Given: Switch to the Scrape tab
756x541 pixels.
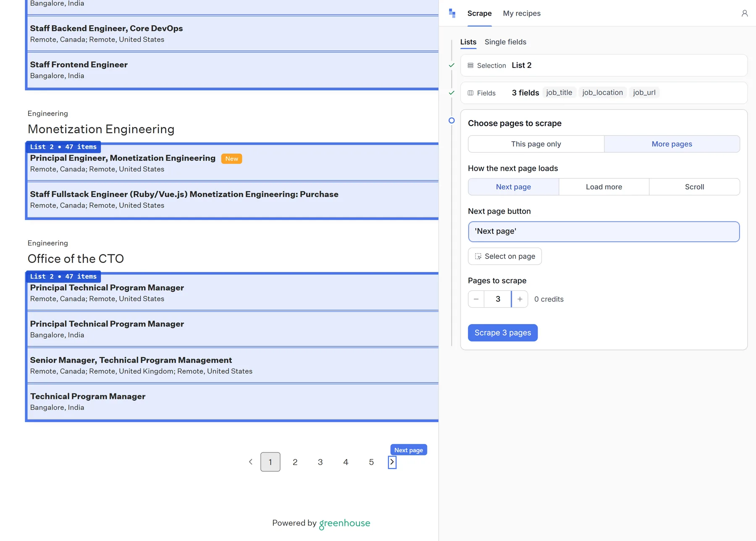Looking at the screenshot, I should [x=479, y=13].
